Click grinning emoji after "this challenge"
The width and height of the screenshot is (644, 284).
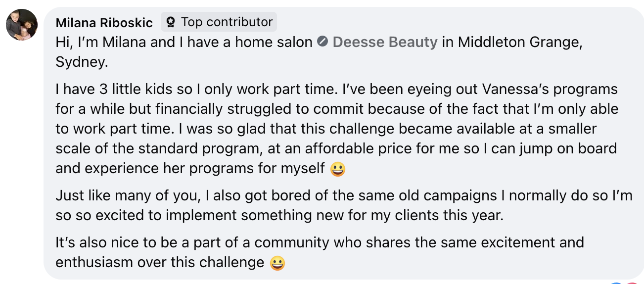tap(278, 263)
